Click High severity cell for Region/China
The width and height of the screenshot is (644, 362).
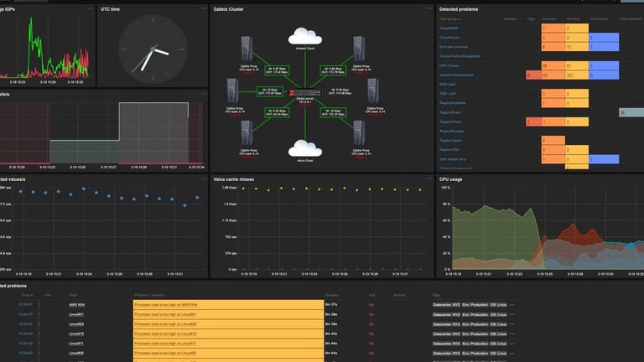click(533, 122)
